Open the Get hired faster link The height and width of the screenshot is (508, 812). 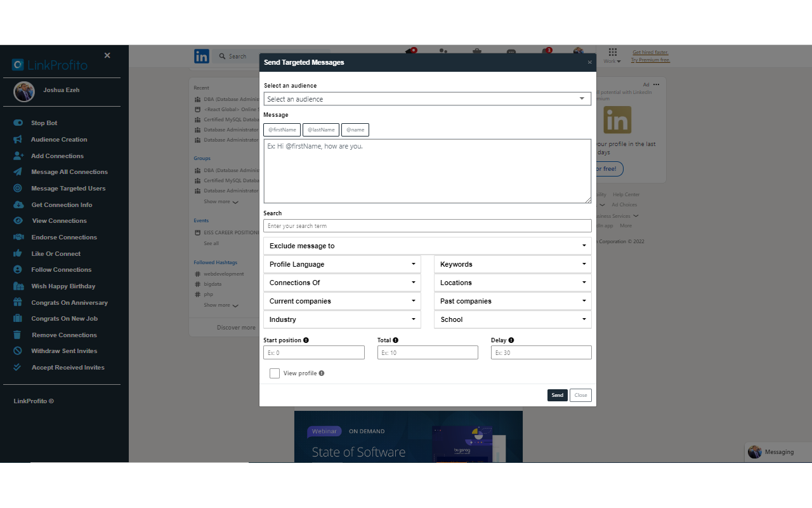pos(650,52)
